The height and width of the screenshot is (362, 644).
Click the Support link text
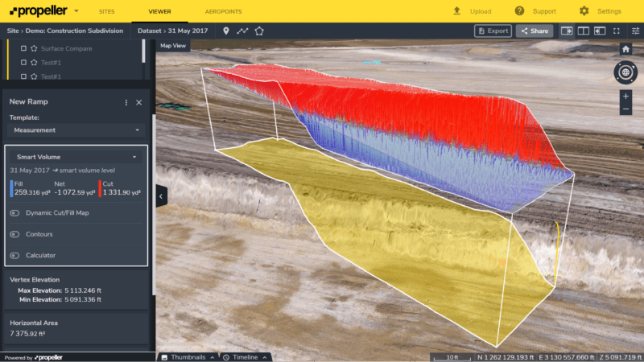click(544, 11)
